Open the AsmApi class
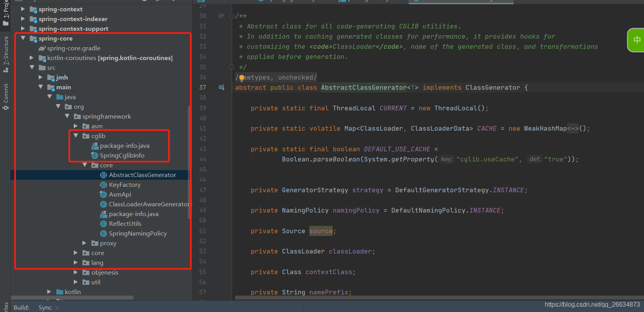Image resolution: width=644 pixels, height=312 pixels. point(120,194)
